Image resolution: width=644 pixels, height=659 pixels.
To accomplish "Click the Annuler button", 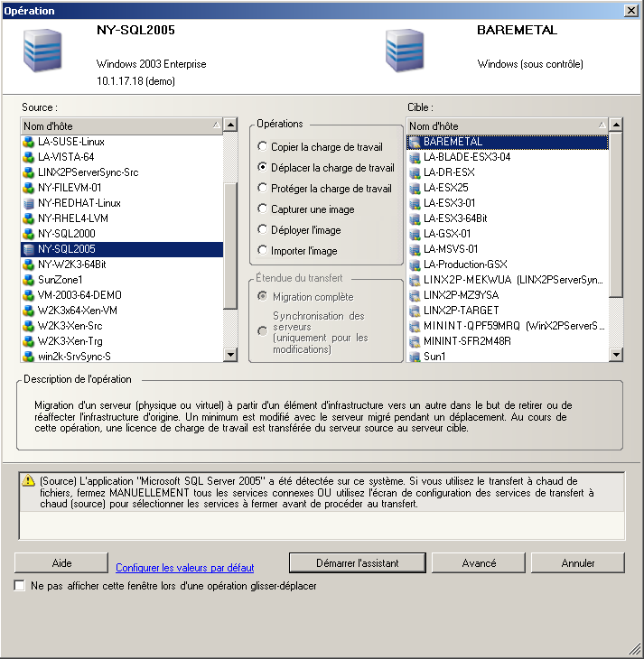I will [578, 563].
